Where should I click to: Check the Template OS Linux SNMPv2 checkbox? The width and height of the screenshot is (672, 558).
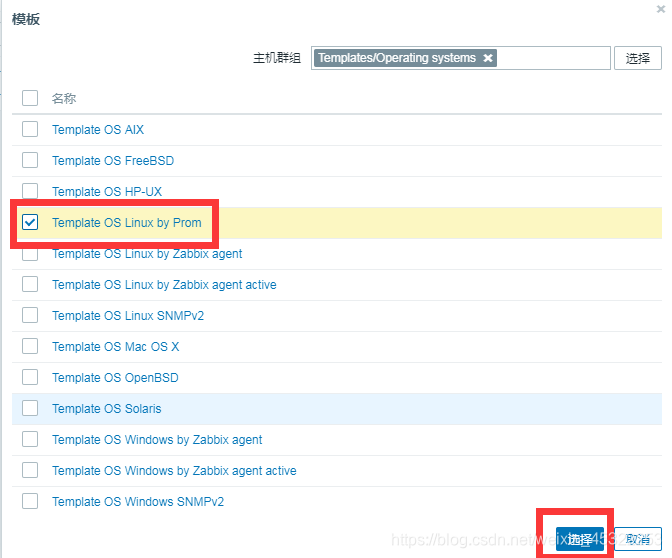click(x=30, y=315)
